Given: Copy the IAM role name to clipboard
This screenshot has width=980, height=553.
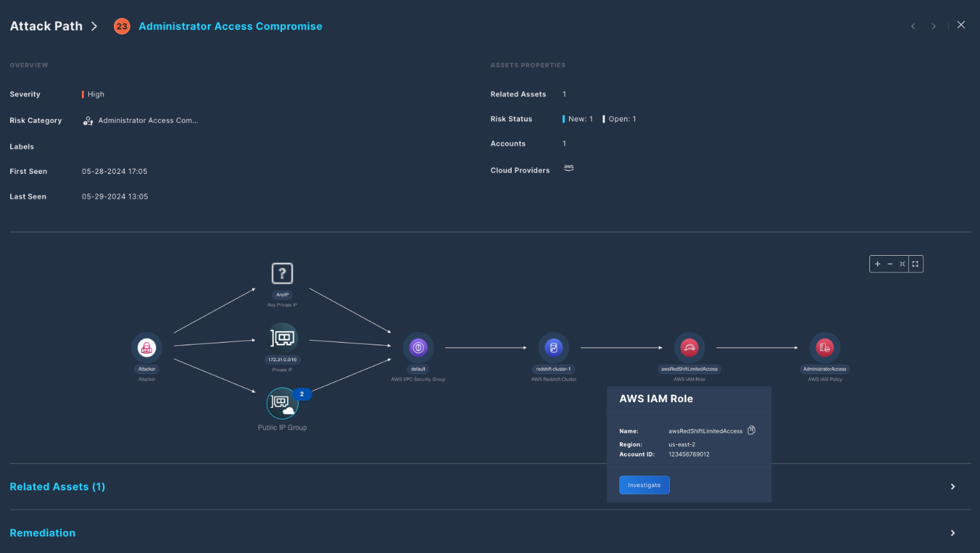Looking at the screenshot, I should tap(752, 430).
